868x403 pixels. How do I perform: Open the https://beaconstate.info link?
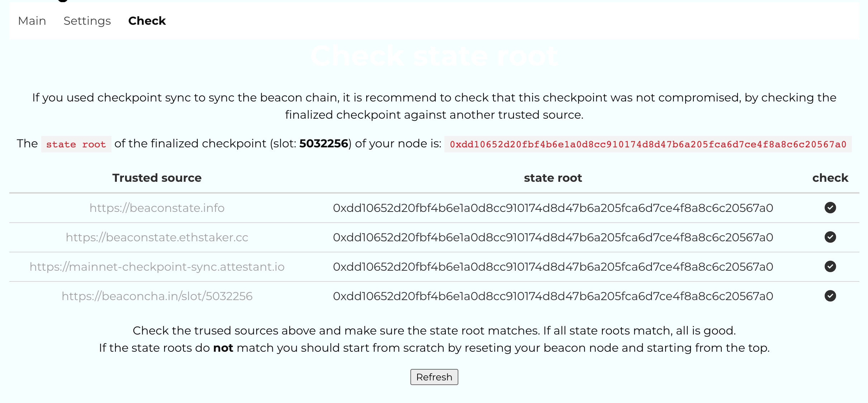click(x=157, y=208)
